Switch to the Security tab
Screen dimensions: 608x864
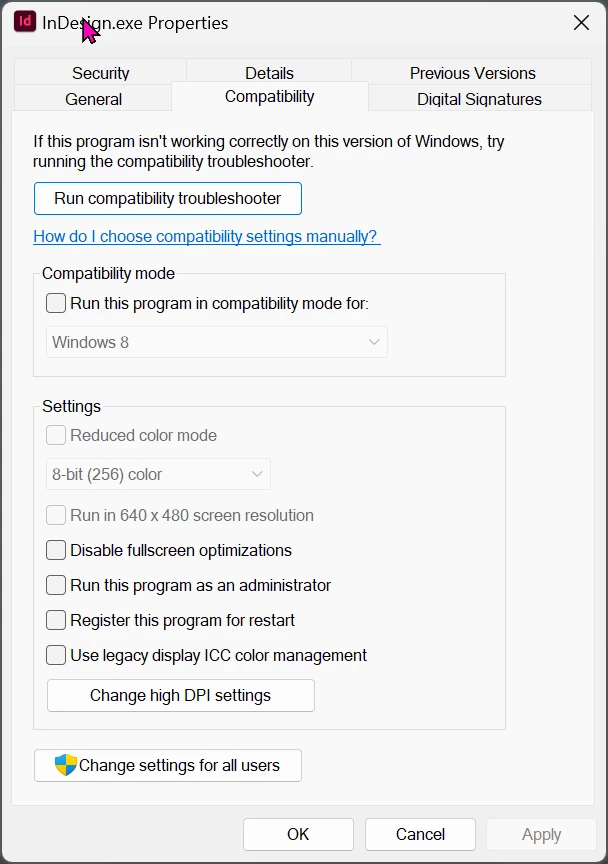pos(100,72)
